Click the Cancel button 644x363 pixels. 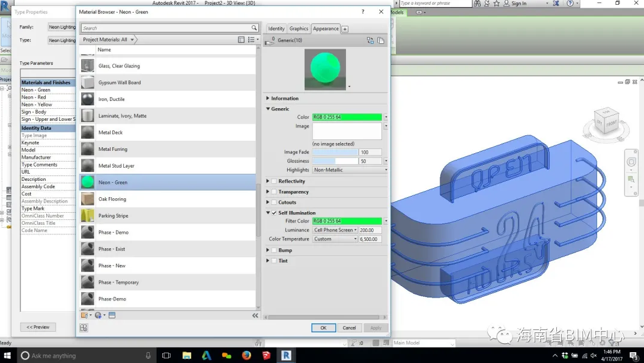click(350, 328)
